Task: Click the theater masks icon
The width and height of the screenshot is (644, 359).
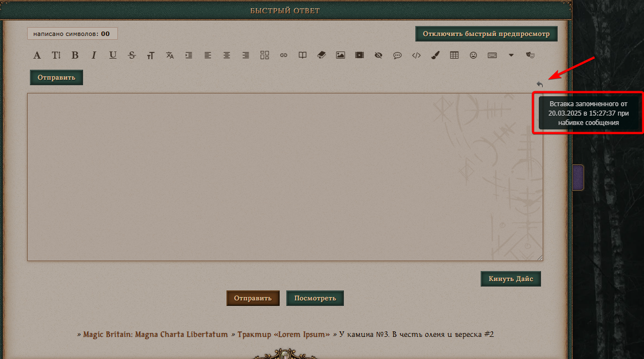Action: 530,55
